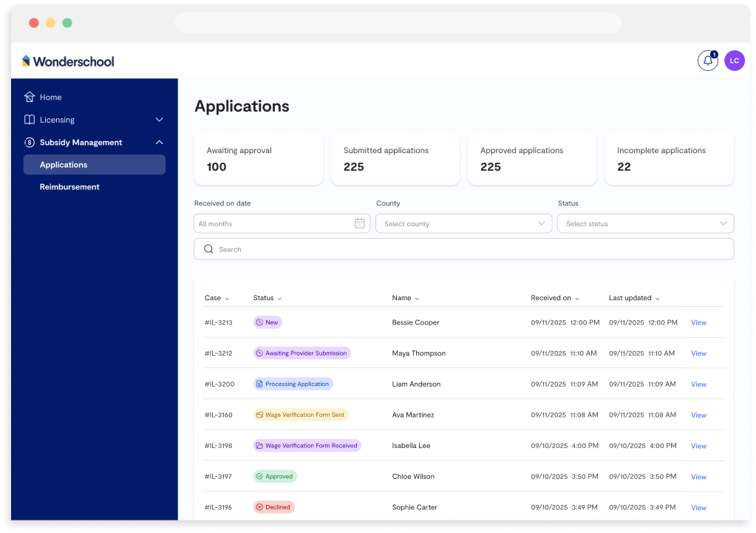This screenshot has width=756, height=533.
Task: Open the calendar icon in date field
Action: coord(360,223)
